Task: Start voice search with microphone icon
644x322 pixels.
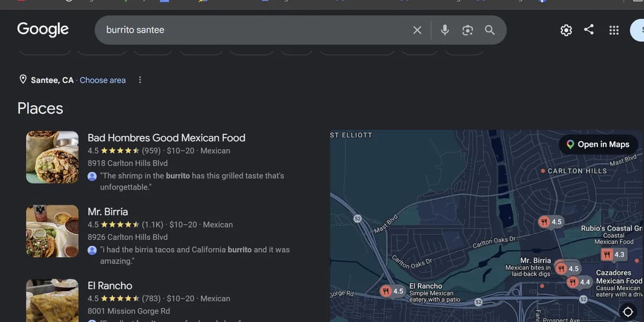Action: (x=445, y=30)
